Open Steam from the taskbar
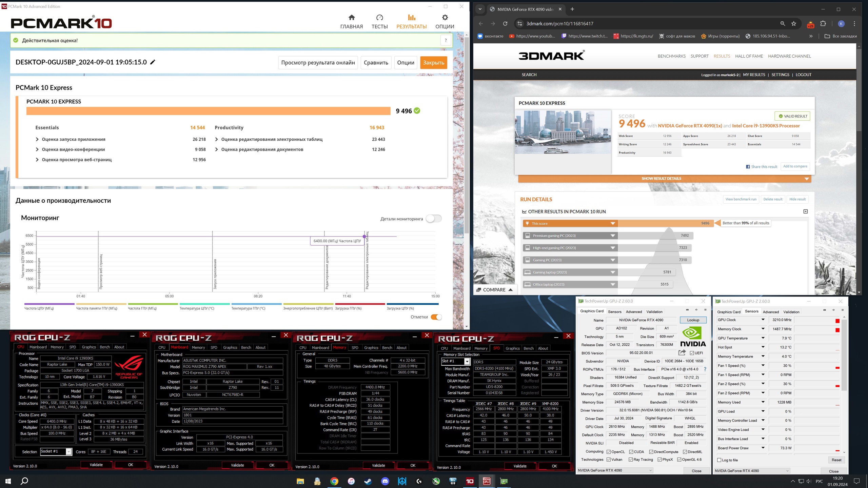 pyautogui.click(x=368, y=481)
